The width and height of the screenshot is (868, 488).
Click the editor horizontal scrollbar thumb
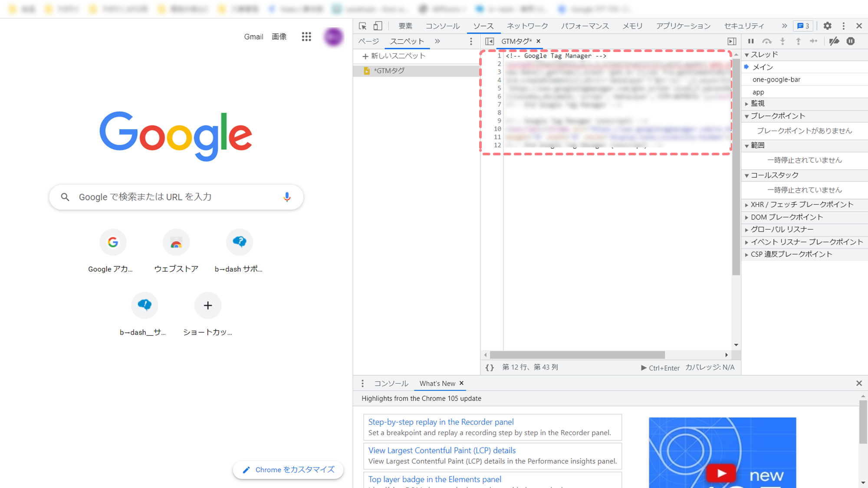577,355
